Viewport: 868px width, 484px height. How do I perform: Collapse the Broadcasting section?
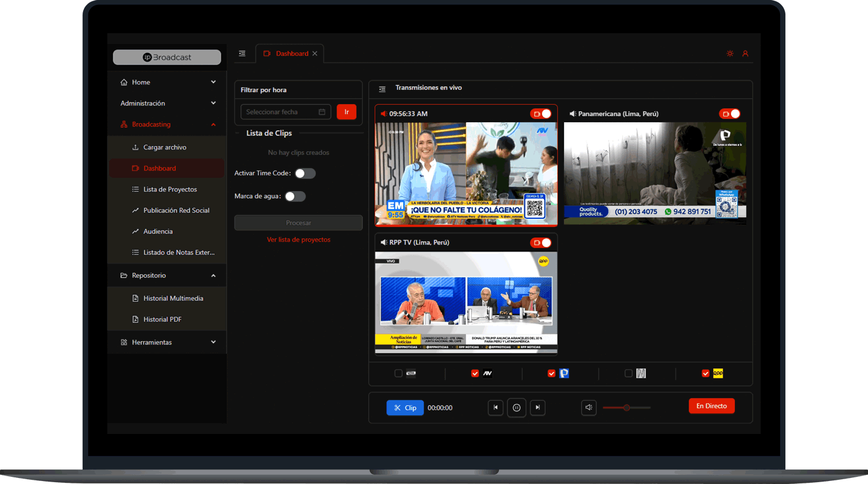click(213, 125)
